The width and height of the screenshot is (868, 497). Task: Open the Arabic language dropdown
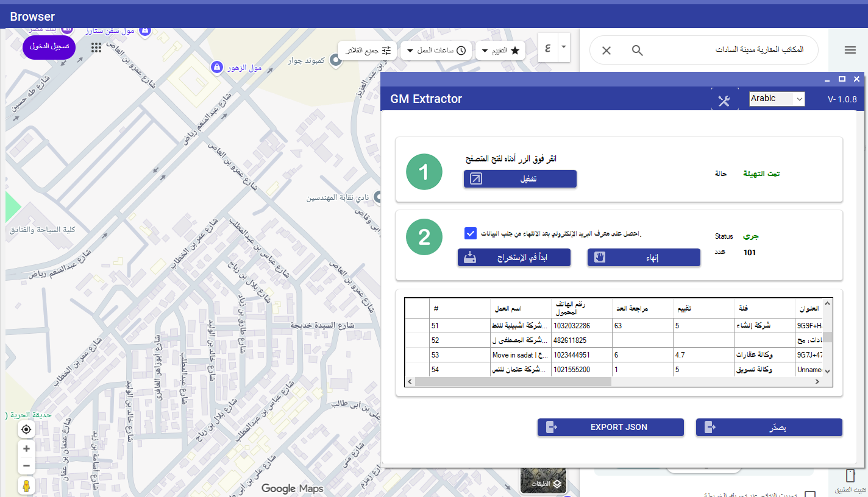pos(777,99)
